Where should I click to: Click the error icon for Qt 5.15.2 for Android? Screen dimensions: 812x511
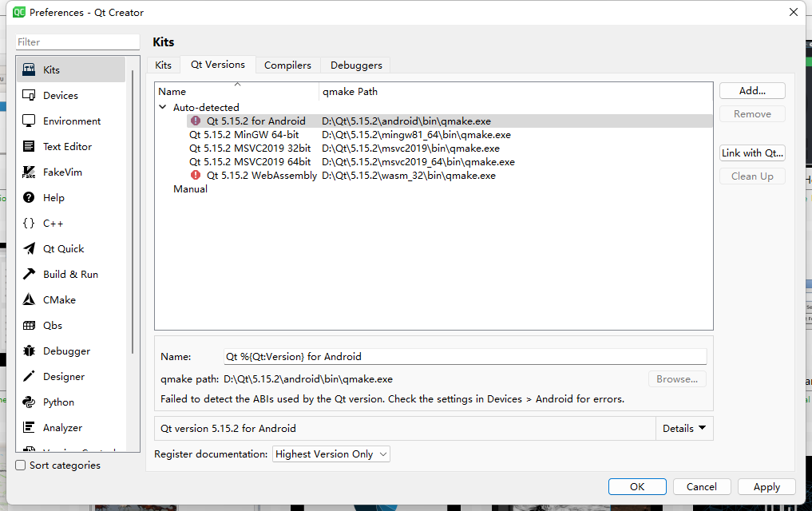196,121
